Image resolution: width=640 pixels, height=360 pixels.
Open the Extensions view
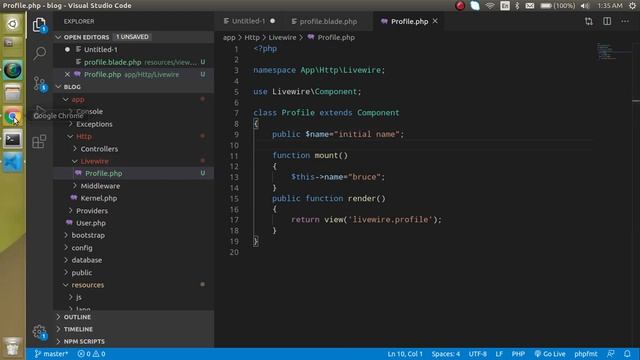click(39, 142)
